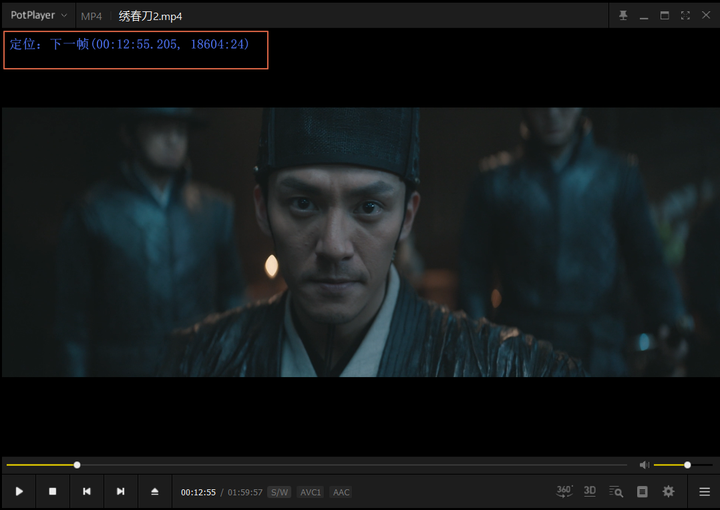This screenshot has height=510, width=720.
Task: Click the AVC1 video codec badge
Action: click(310, 493)
